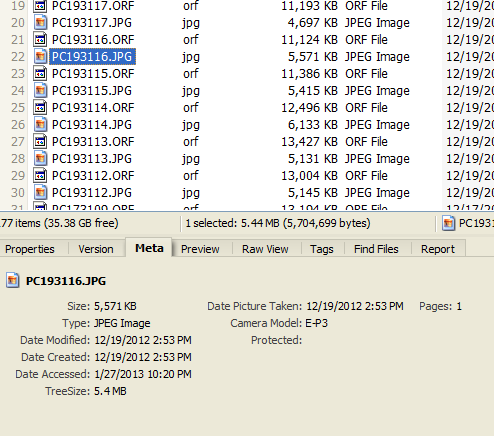This screenshot has height=436, width=494.
Task: Click the Pages value 1
Action: coord(459,306)
